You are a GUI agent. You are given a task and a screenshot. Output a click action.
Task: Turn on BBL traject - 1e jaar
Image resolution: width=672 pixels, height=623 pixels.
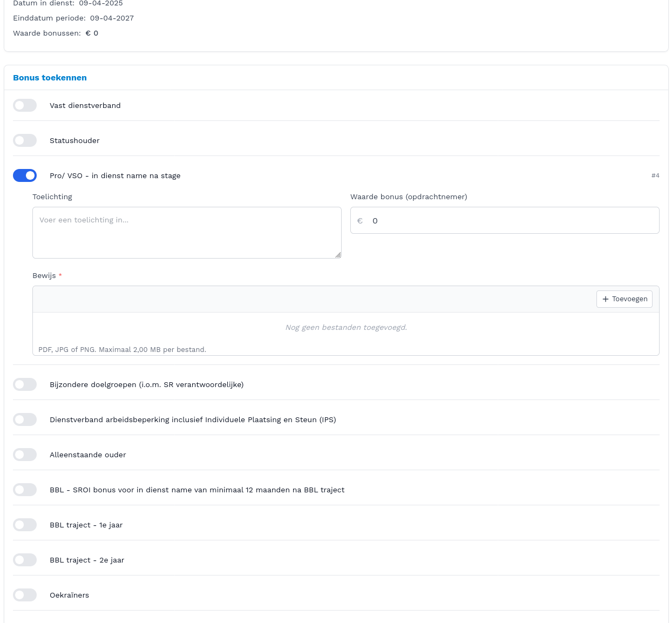[x=25, y=525]
